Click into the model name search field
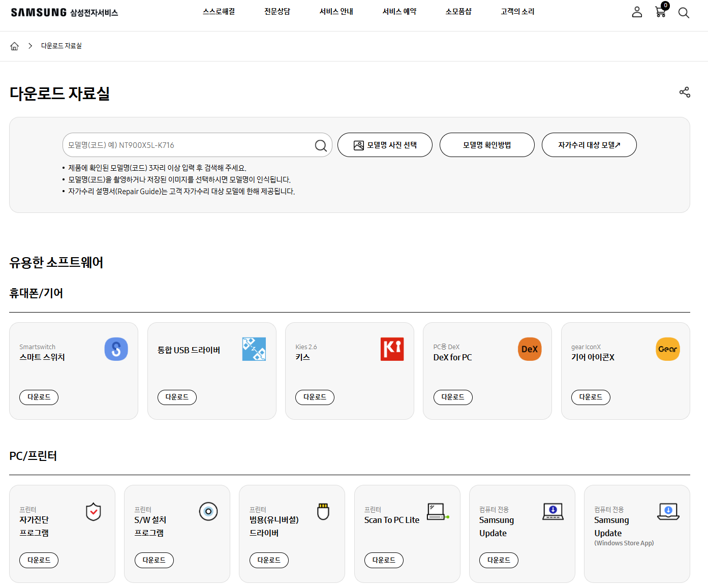This screenshot has width=708, height=588. tap(188, 145)
